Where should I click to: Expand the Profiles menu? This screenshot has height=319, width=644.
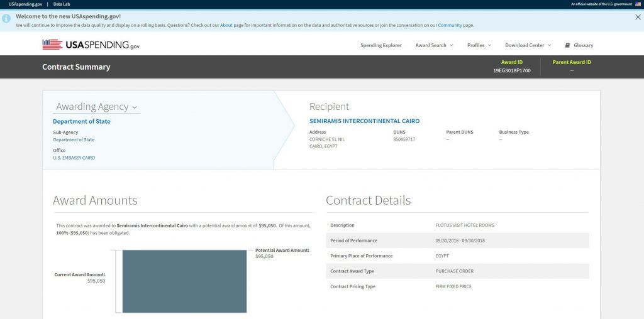click(x=479, y=45)
